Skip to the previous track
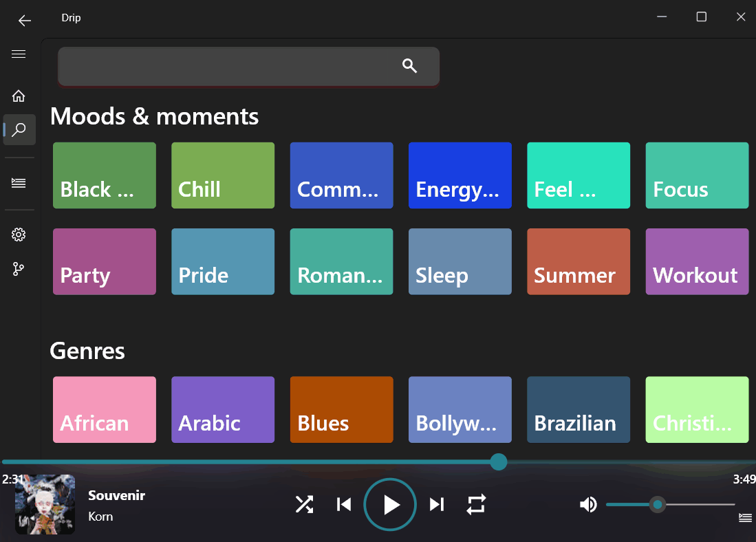 point(344,504)
